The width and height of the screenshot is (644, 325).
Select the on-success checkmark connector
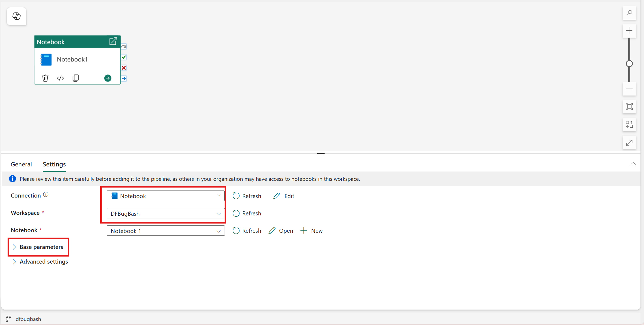(124, 57)
